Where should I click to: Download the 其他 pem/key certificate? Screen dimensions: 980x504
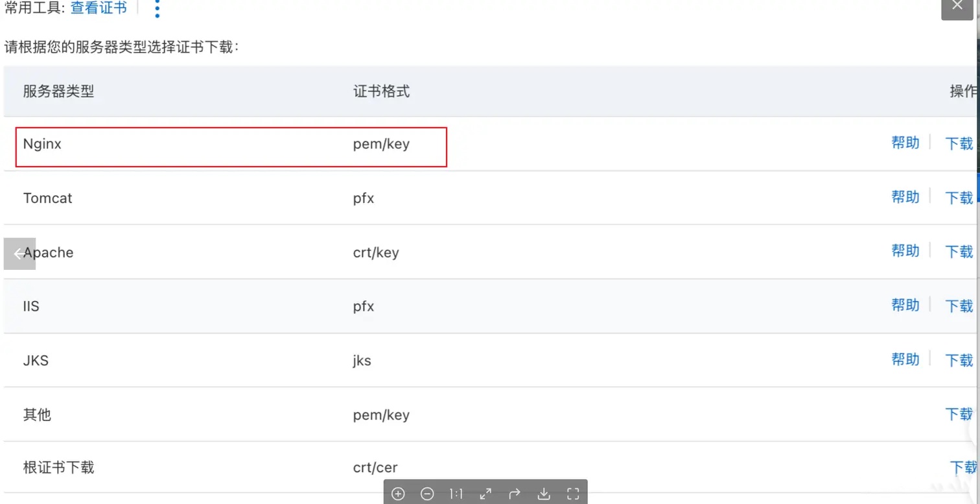click(959, 414)
